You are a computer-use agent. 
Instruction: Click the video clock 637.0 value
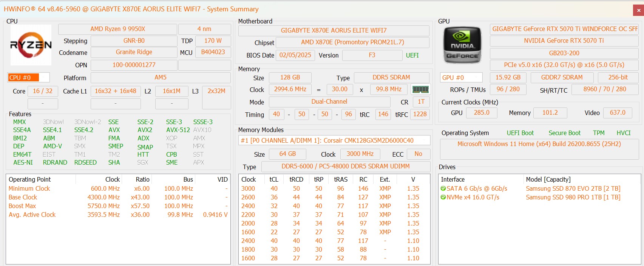(618, 113)
